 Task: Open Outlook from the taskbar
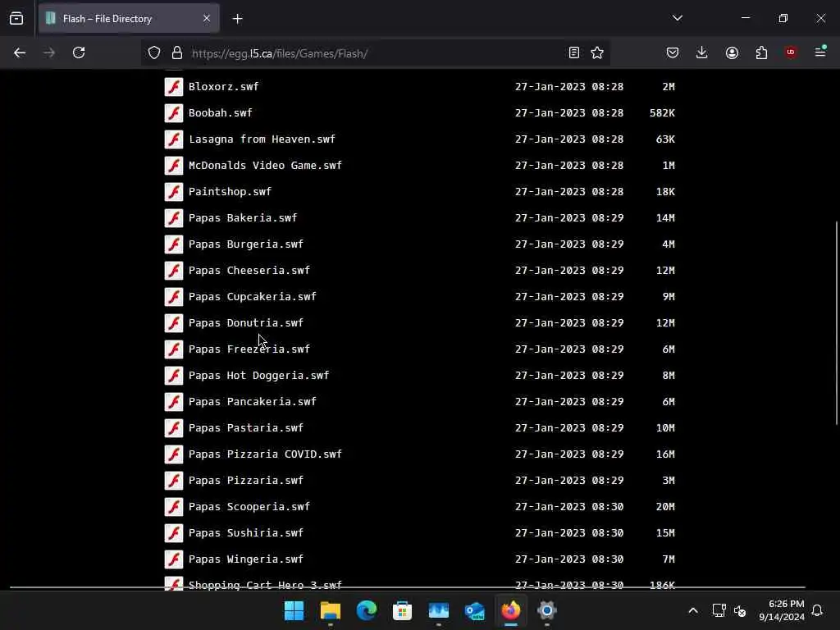[x=475, y=610]
